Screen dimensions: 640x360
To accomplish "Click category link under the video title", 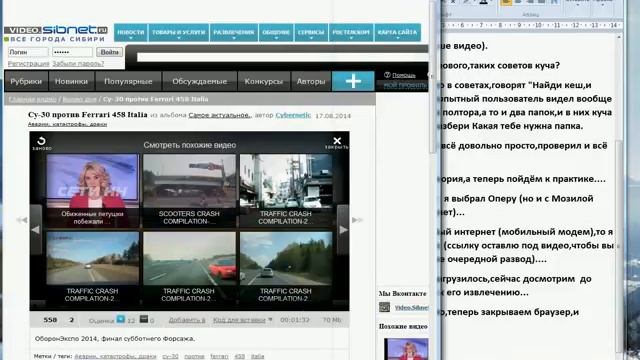I will [x=67, y=124].
